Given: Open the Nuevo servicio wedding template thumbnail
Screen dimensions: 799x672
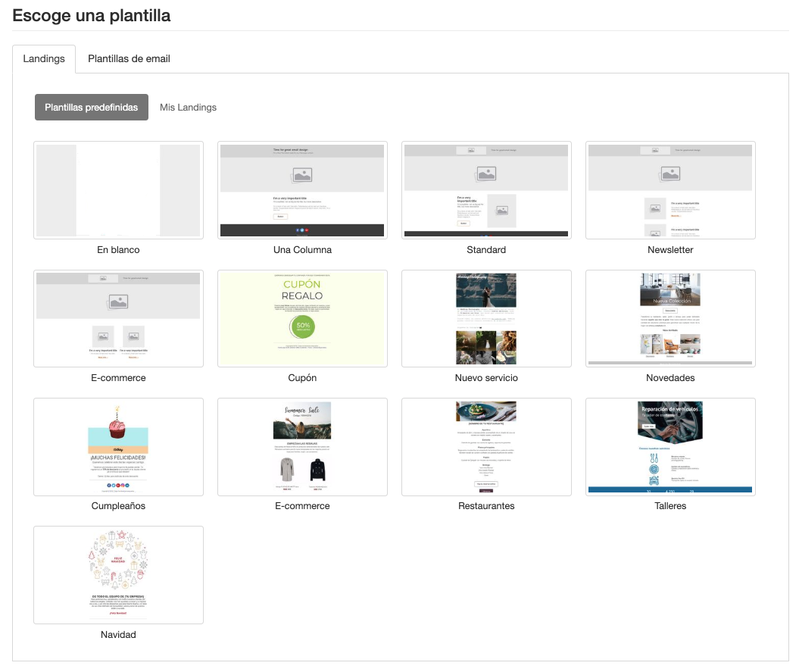Looking at the screenshot, I should click(486, 318).
